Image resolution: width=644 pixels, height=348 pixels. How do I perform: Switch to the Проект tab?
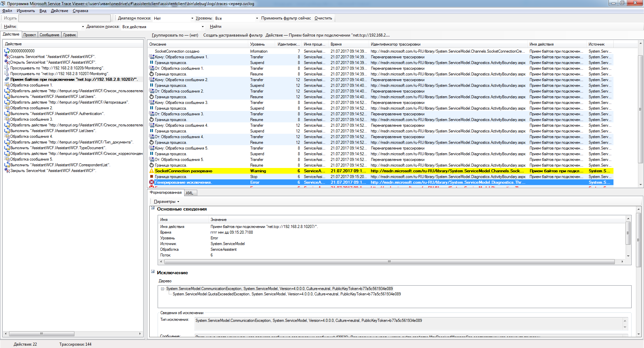click(30, 35)
